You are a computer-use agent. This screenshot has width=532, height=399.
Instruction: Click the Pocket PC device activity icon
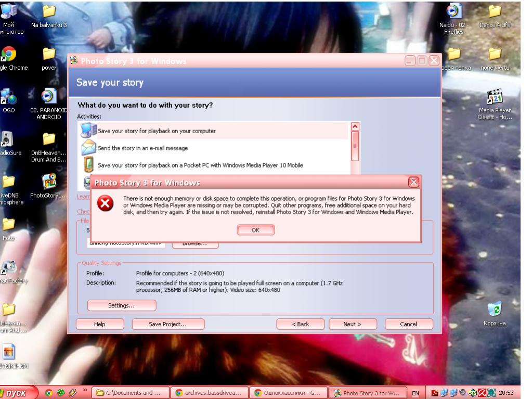click(x=88, y=164)
